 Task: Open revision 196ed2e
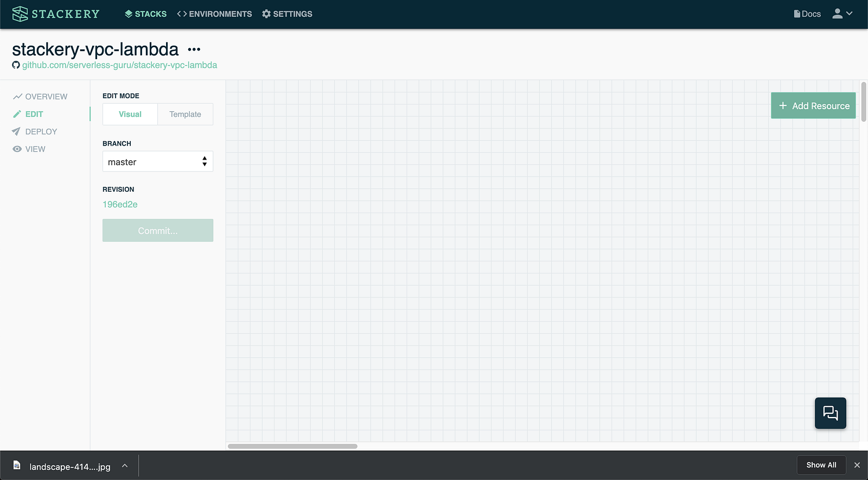[120, 204]
